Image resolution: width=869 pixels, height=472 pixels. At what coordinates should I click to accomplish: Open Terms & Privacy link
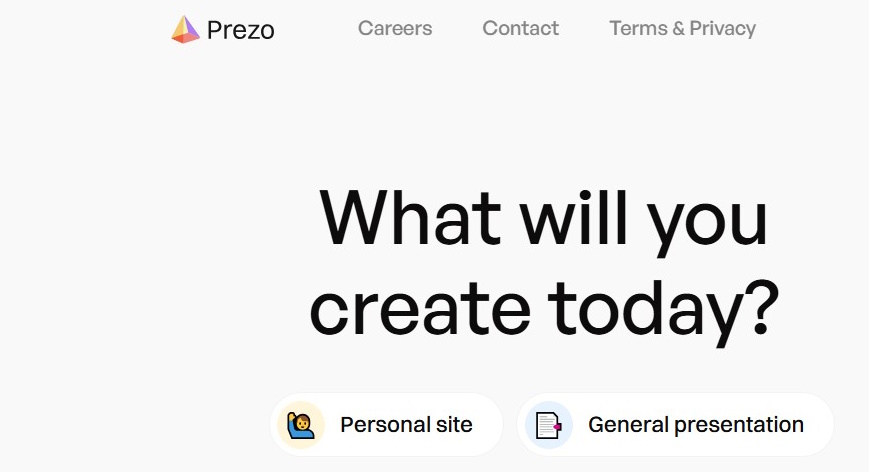[682, 28]
